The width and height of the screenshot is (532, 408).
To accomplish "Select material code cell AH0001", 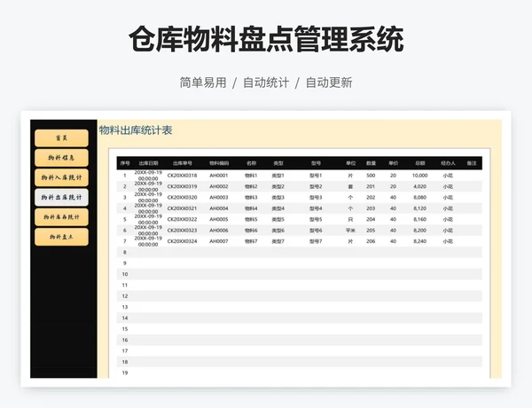I will coord(219,176).
